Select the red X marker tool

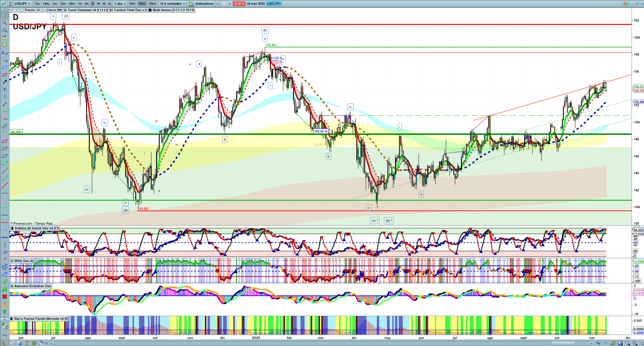point(5,297)
